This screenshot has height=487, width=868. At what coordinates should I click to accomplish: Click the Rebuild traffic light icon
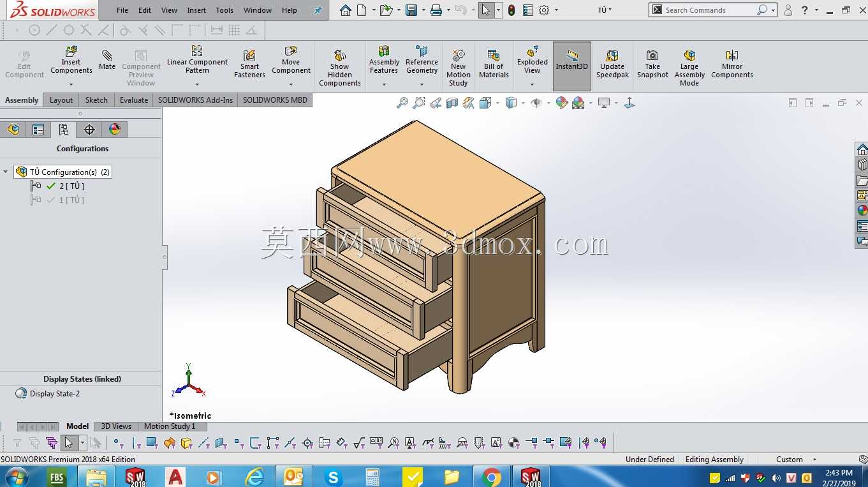tap(511, 10)
